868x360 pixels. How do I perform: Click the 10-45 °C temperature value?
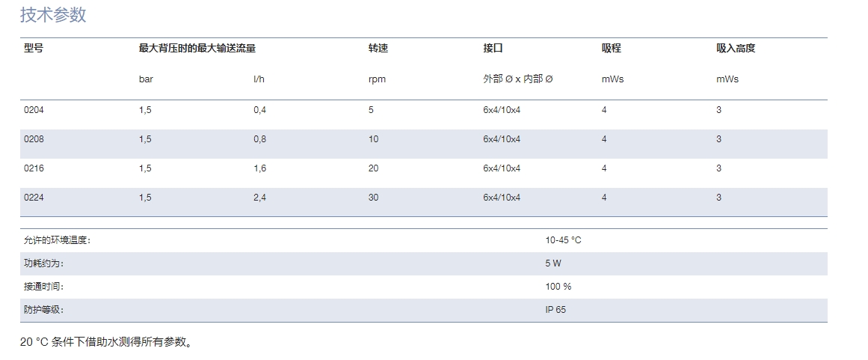coord(563,240)
